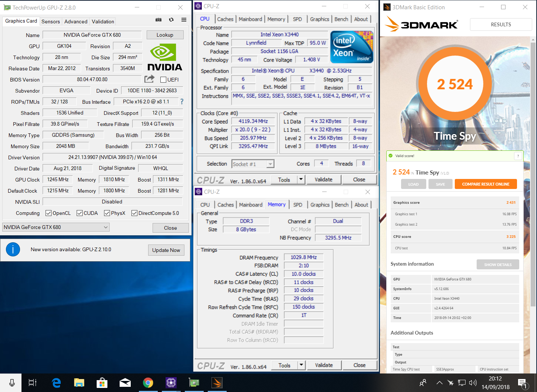This screenshot has height=392, width=537.
Task: Open the Validation tab in GPU-Z
Action: (x=103, y=21)
